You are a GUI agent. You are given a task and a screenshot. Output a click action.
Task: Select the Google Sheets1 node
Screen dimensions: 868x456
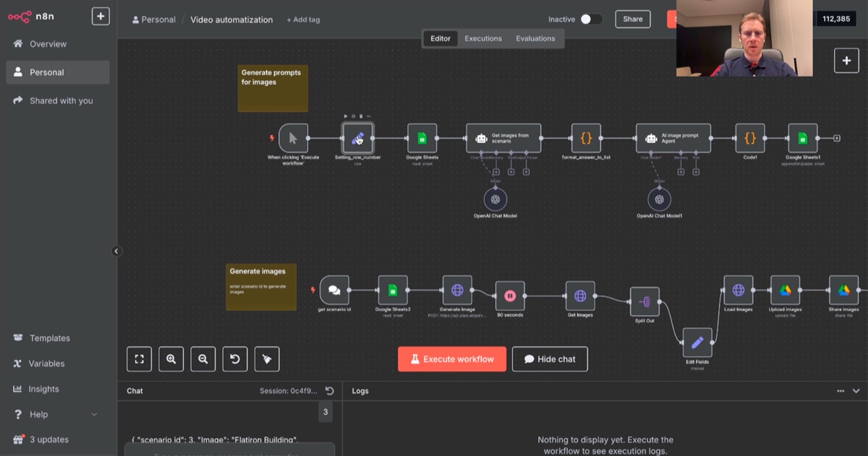pyautogui.click(x=803, y=138)
